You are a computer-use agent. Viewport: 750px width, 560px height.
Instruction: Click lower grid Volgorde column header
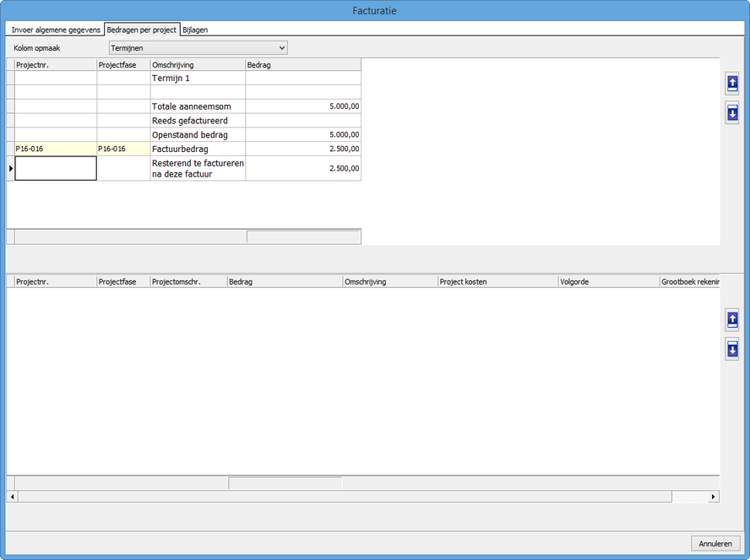(x=609, y=281)
